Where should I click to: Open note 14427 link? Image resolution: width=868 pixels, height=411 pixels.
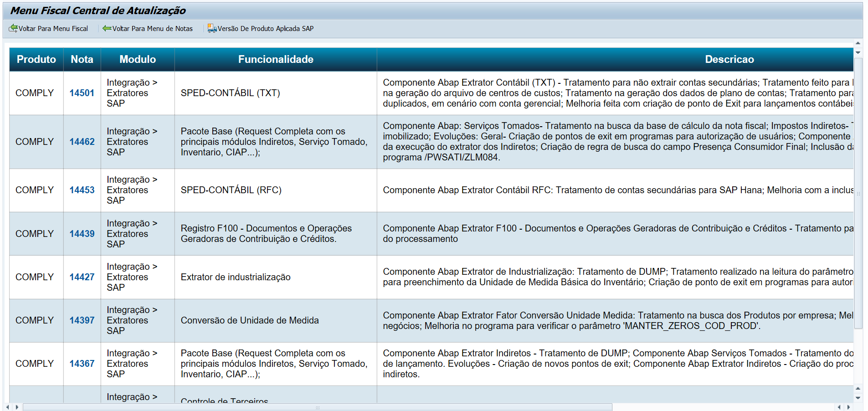(82, 277)
